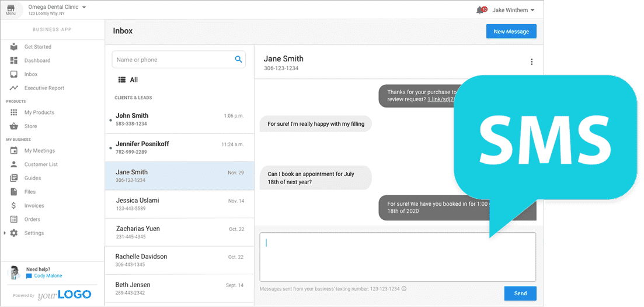This screenshot has width=644, height=307.
Task: Open the Cody Malone help link
Action: (x=47, y=276)
